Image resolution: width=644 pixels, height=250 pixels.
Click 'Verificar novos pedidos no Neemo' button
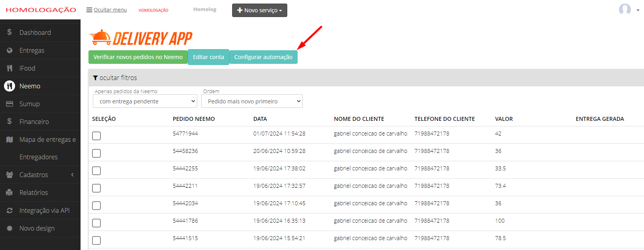tap(138, 57)
